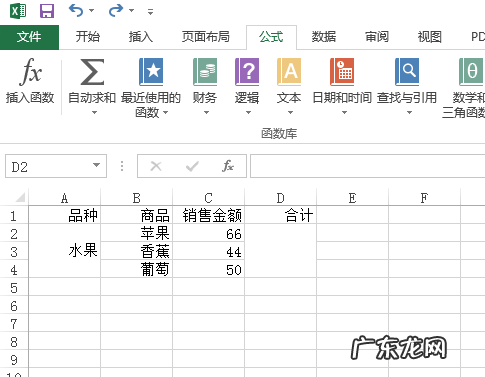Screen dimensions: 485x377
Task: Expand the 查找与引用 dropdown arrow
Action: point(409,113)
